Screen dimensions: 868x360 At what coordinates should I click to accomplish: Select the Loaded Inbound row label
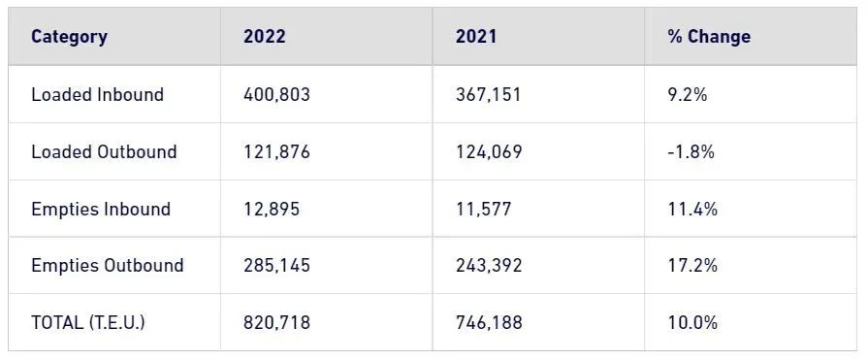click(x=97, y=95)
